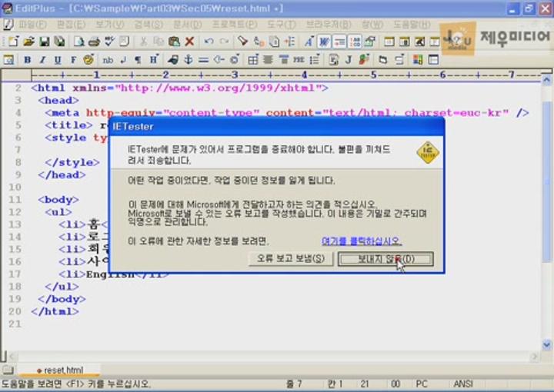The height and width of the screenshot is (392, 554).
Task: Click the ANSI encoding in the status bar
Action: 463,384
